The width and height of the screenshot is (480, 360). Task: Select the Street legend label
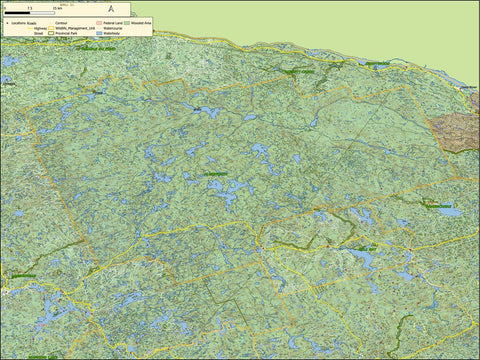coord(38,33)
